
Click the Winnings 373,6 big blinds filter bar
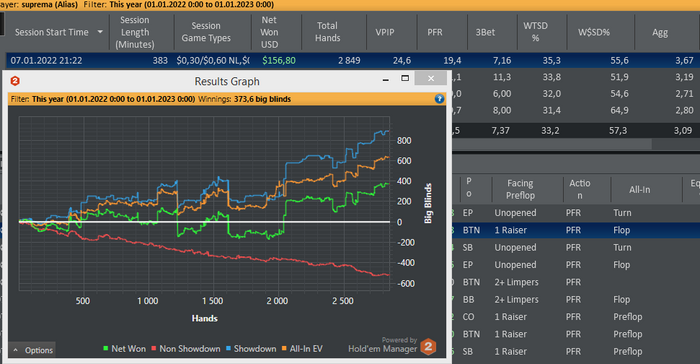(227, 99)
